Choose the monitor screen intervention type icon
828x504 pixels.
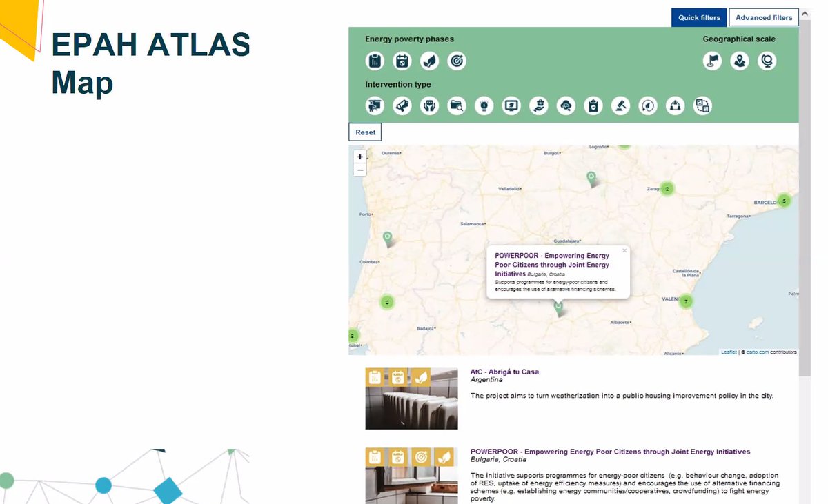click(x=511, y=105)
